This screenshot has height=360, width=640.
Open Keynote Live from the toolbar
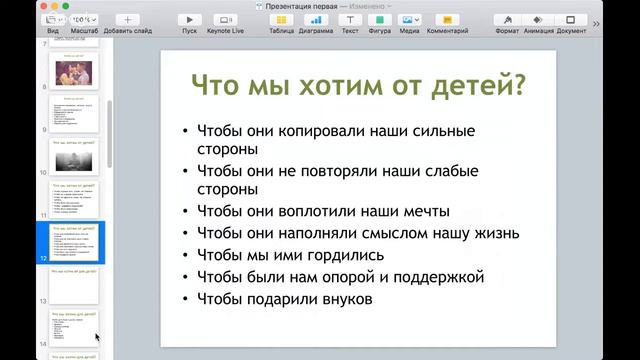pyautogui.click(x=225, y=20)
